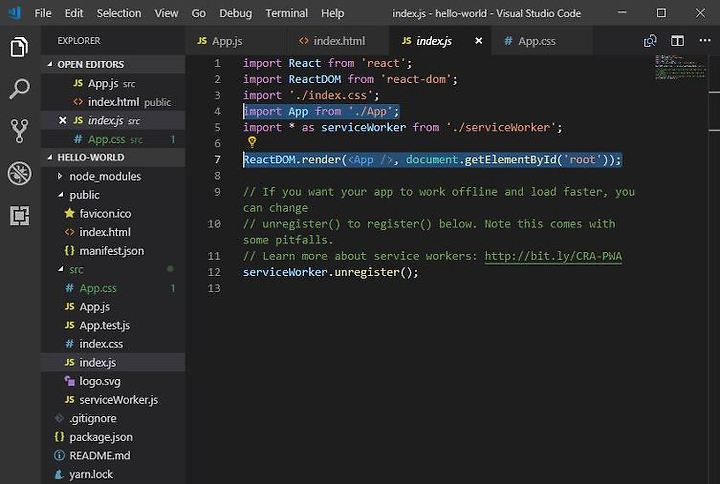Click the icon beside logo.svg
Screen dimensions: 720x484
point(70,381)
